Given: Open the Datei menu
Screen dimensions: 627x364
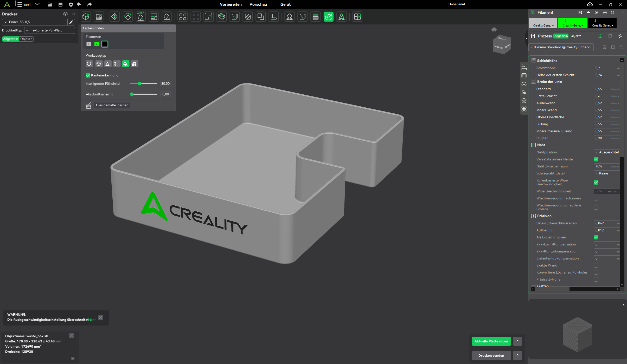Looking at the screenshot, I should [24, 4].
